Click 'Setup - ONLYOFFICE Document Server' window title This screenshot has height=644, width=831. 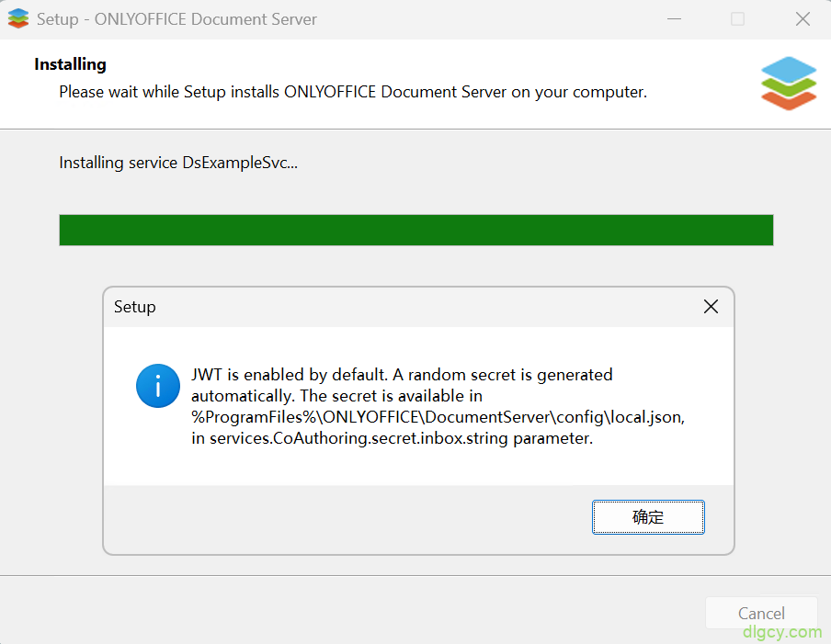pos(176,19)
